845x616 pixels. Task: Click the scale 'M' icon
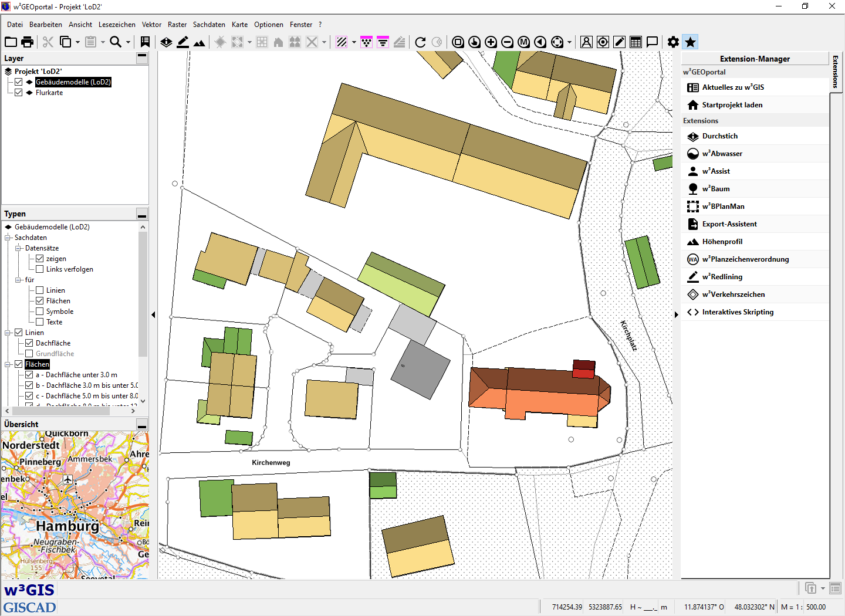(x=524, y=42)
